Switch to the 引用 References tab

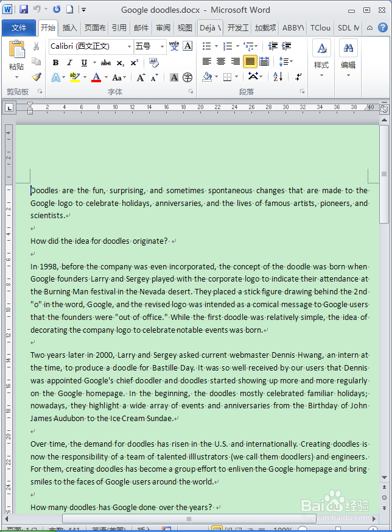(119, 28)
